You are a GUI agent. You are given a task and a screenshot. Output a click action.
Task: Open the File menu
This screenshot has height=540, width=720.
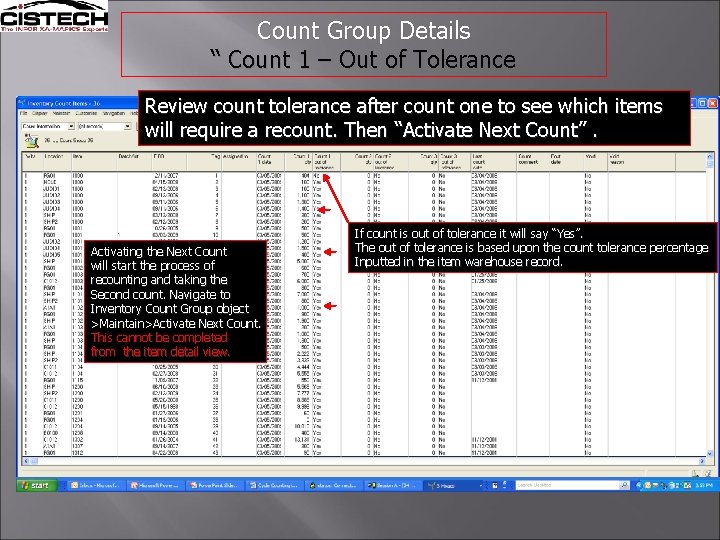pyautogui.click(x=24, y=113)
